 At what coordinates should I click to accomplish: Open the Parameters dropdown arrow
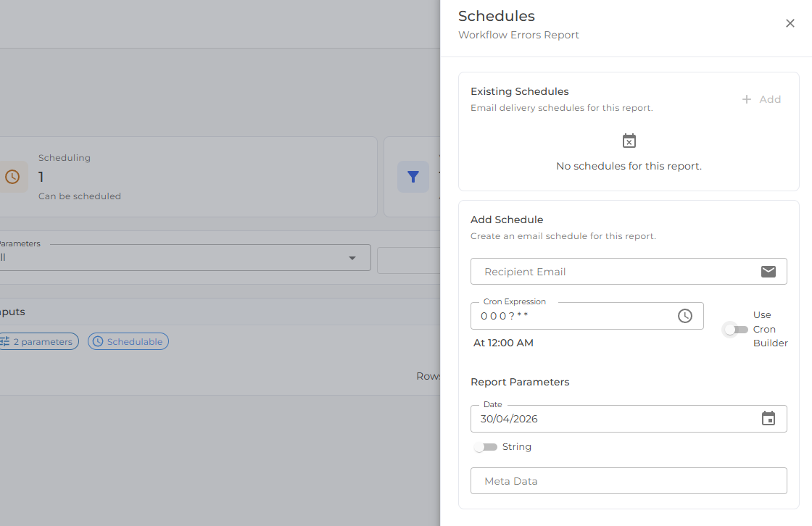[352, 258]
